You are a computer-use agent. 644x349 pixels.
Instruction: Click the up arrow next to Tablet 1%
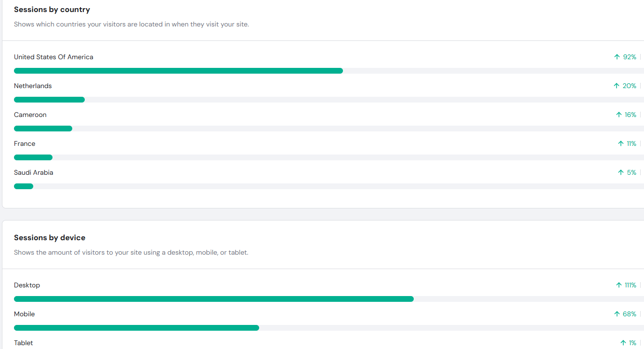(623, 343)
